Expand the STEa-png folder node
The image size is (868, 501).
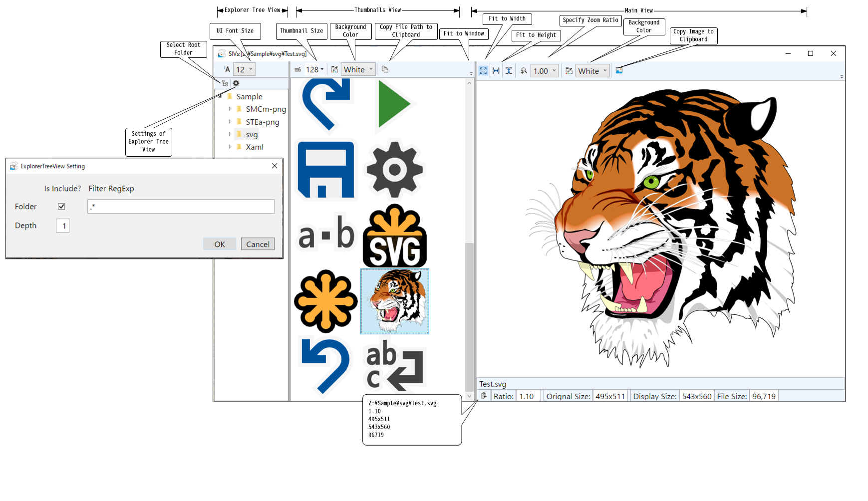[230, 121]
